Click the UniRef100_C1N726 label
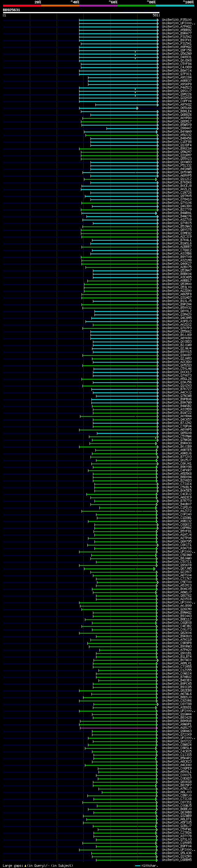This screenshot has width=197, height=868. coord(176,193)
